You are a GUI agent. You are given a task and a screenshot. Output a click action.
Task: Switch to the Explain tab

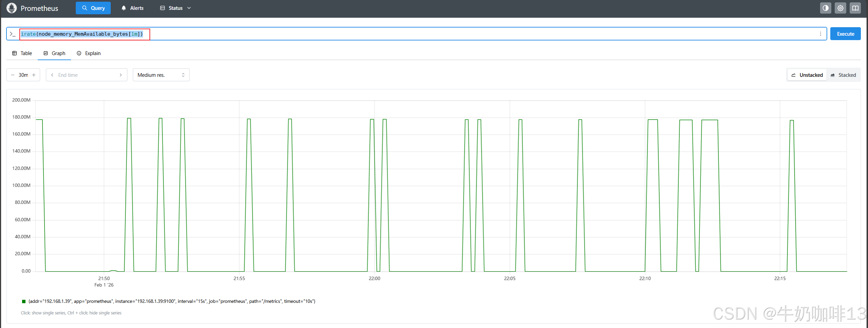89,53
